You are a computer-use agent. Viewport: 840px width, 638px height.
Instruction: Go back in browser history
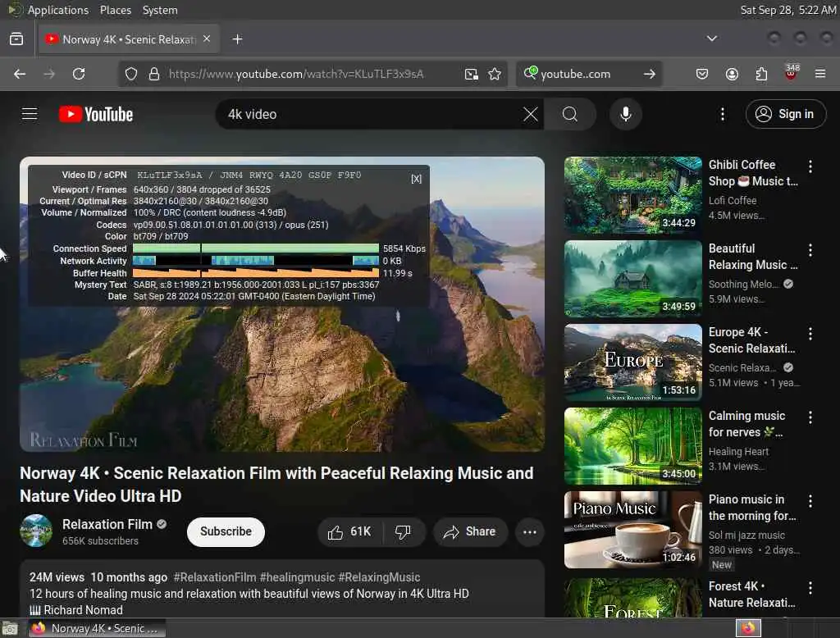[x=20, y=74]
